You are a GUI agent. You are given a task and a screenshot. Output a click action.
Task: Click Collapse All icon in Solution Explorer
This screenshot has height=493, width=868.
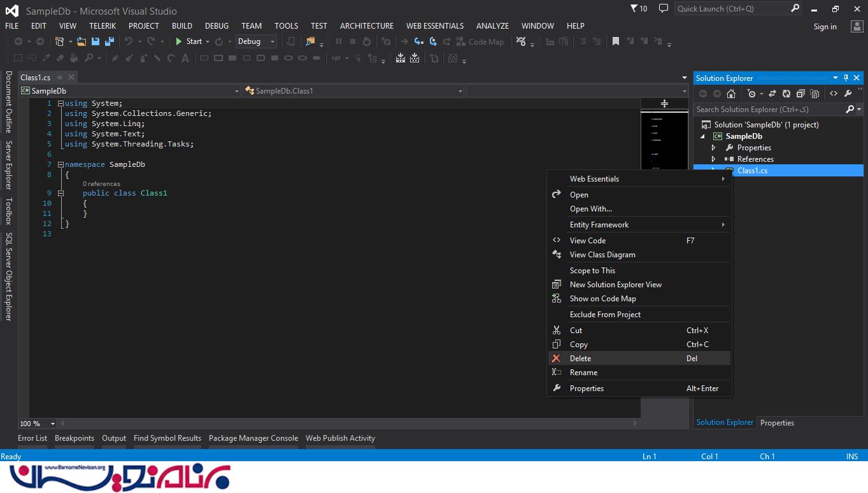[800, 94]
